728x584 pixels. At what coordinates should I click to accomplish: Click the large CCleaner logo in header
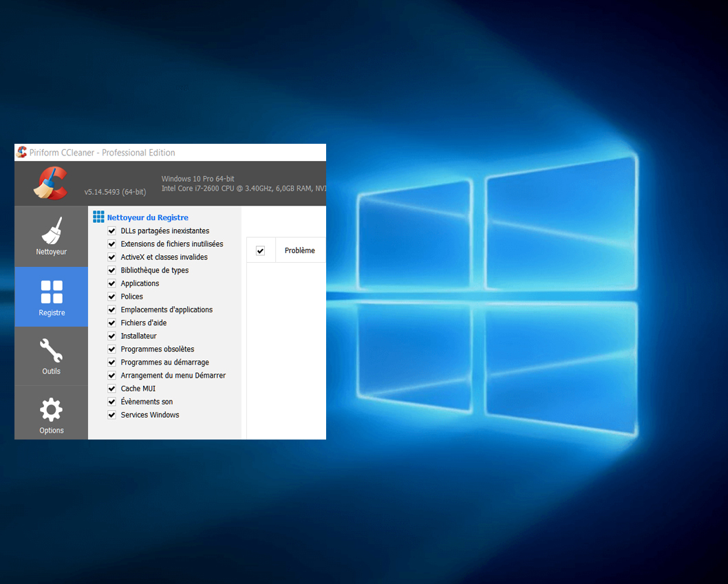point(51,184)
